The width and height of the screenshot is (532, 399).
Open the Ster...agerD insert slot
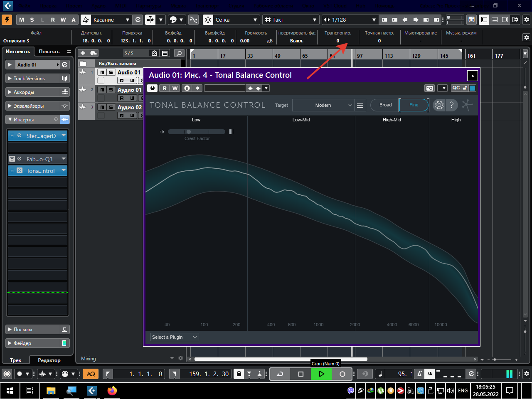tap(37, 135)
